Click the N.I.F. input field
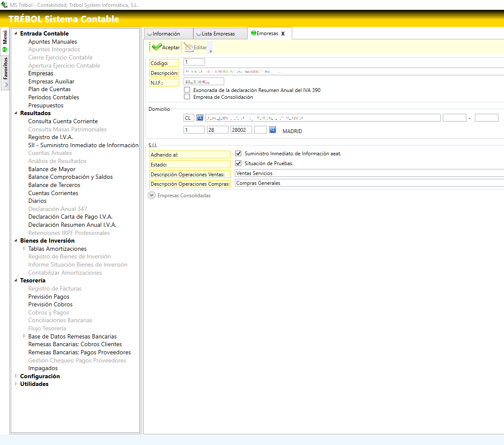The width and height of the screenshot is (504, 445). click(204, 82)
